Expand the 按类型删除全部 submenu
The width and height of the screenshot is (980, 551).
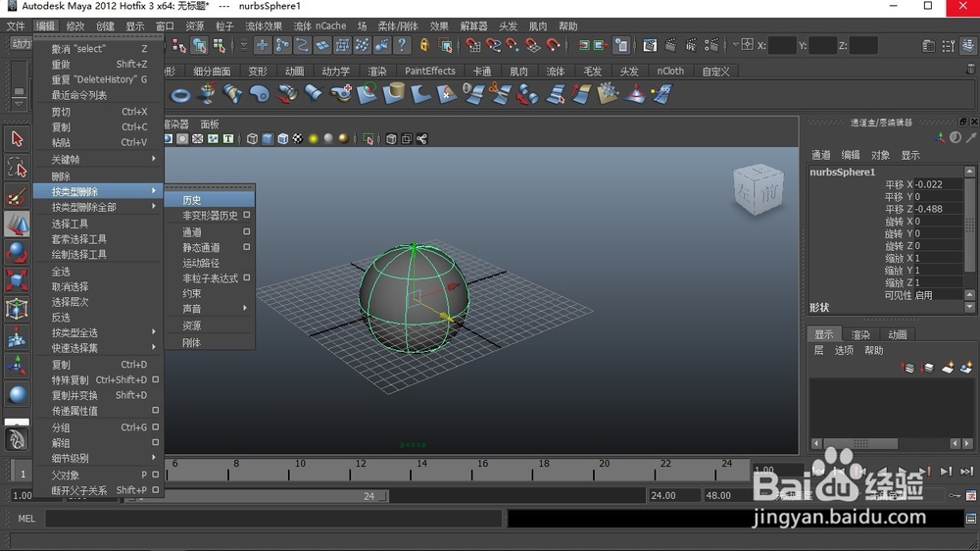pos(99,207)
